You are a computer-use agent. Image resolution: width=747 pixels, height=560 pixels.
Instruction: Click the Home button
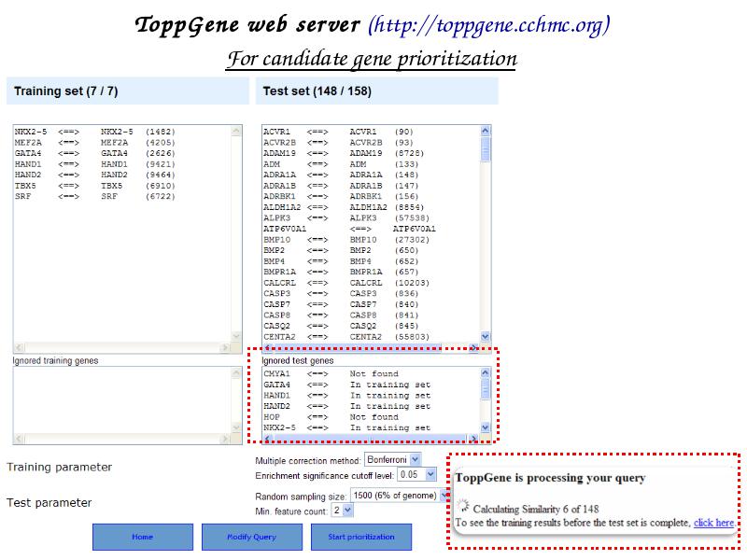143,537
